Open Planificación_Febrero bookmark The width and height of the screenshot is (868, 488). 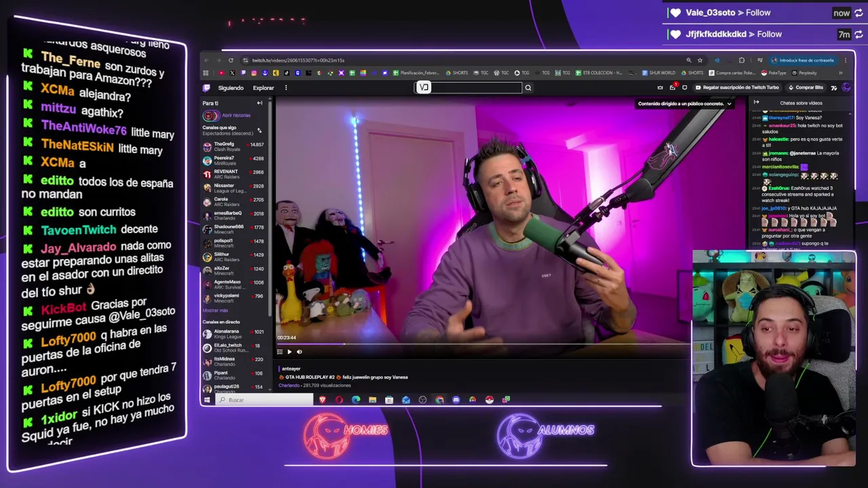416,73
